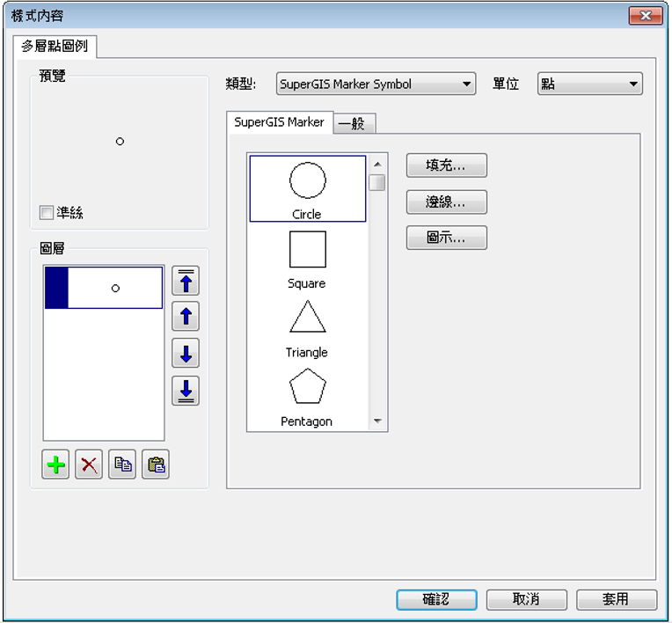
Task: Confirm with the 確認 button
Action: (x=436, y=599)
